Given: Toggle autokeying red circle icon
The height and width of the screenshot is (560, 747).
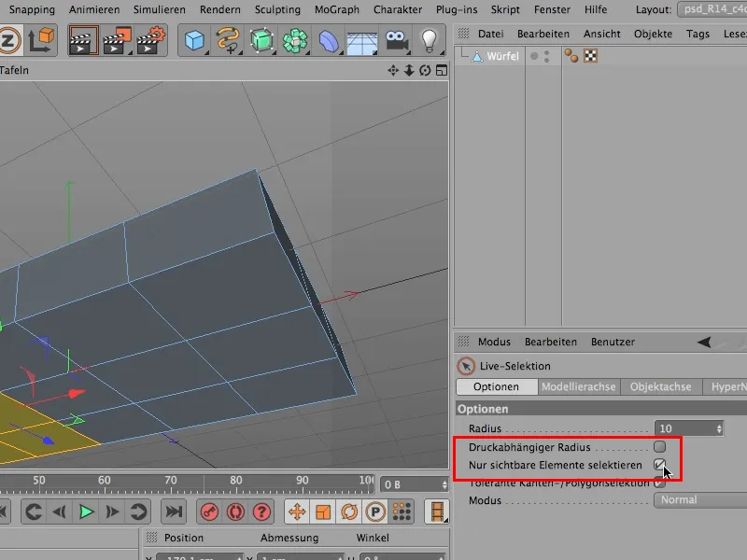Looking at the screenshot, I should tap(235, 512).
